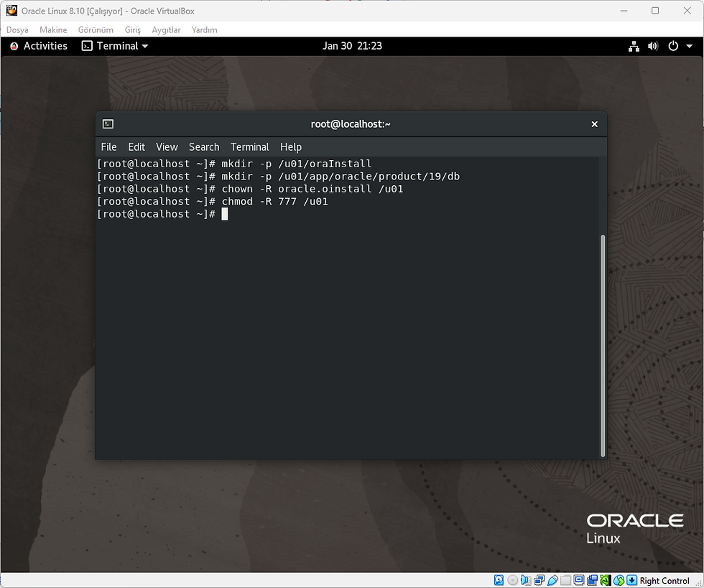The height and width of the screenshot is (588, 704).
Task: Click the path '/u01/app/oracle/product/19/db'
Action: click(x=369, y=177)
